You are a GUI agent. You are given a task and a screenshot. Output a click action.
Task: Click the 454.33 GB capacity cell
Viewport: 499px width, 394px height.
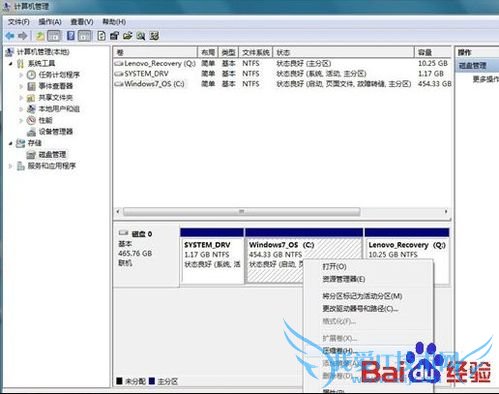(x=435, y=84)
